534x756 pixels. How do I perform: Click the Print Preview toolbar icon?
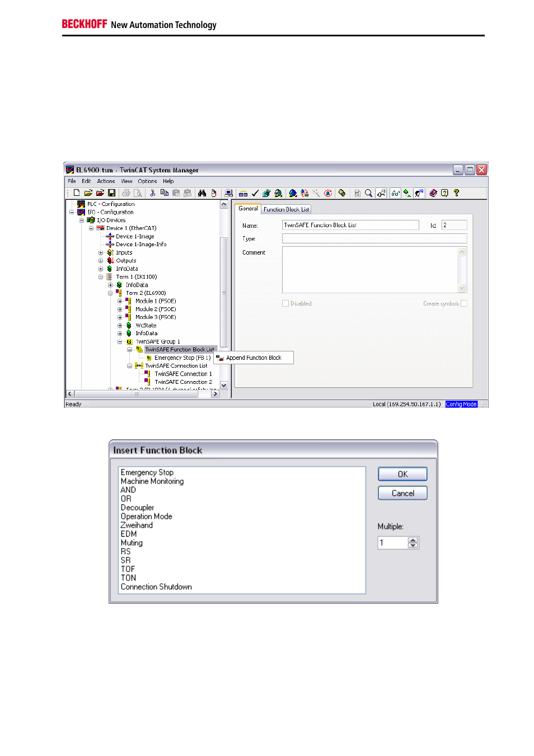138,193
